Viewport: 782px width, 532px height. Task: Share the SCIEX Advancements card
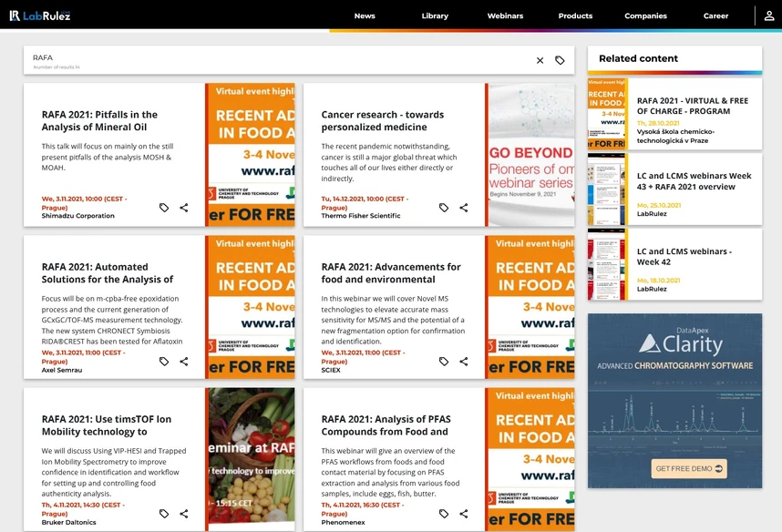(464, 361)
